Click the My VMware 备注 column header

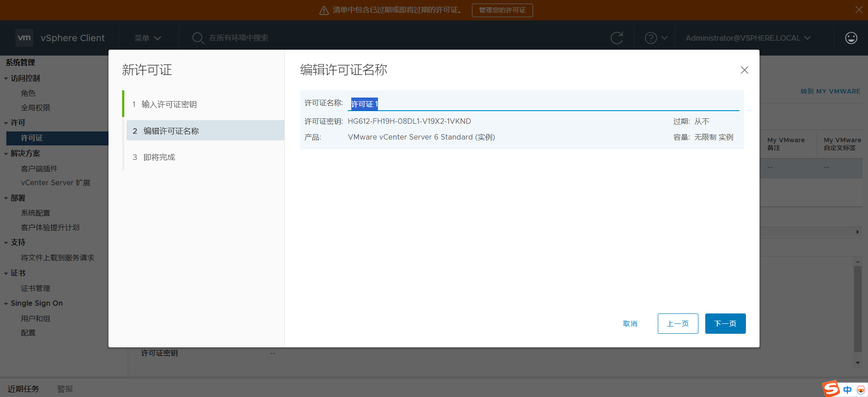(786, 144)
